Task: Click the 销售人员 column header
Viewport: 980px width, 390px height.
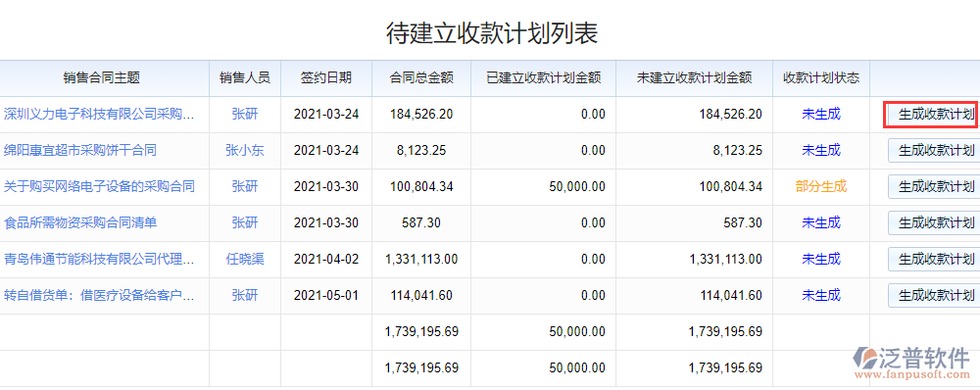Action: pos(245,78)
